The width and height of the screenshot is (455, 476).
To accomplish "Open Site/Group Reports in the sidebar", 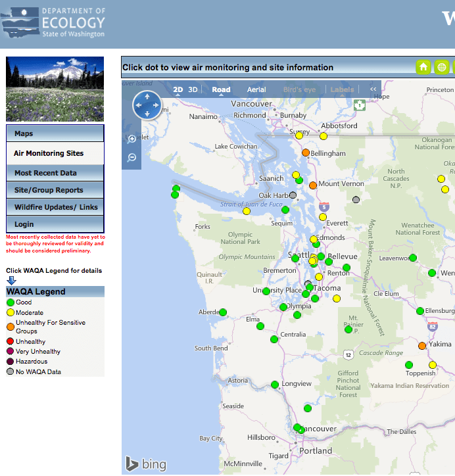I will click(x=55, y=190).
